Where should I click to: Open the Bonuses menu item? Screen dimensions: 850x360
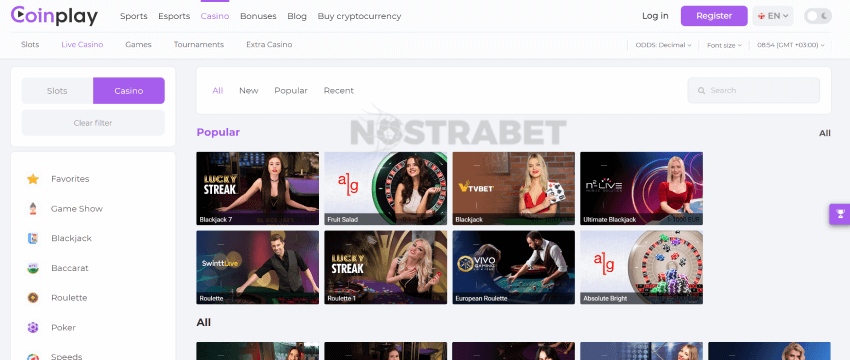(258, 16)
